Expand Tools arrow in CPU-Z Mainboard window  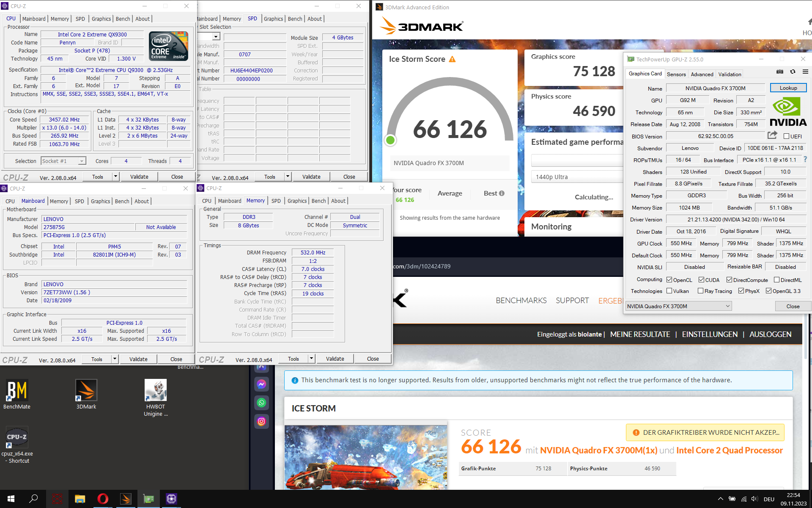115,359
